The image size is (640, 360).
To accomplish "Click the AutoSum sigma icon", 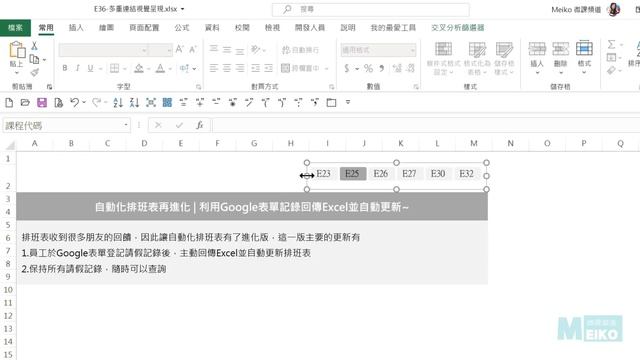I will point(611,44).
